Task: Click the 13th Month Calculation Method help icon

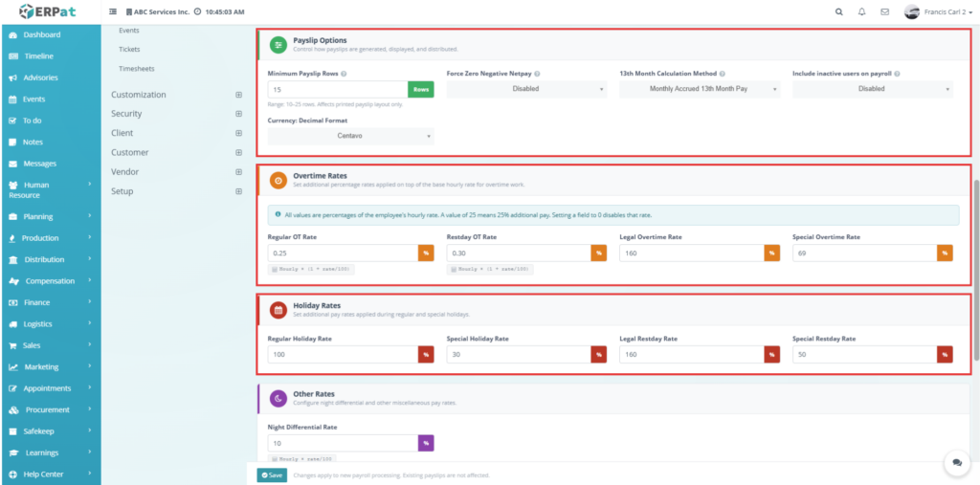Action: pos(723,74)
